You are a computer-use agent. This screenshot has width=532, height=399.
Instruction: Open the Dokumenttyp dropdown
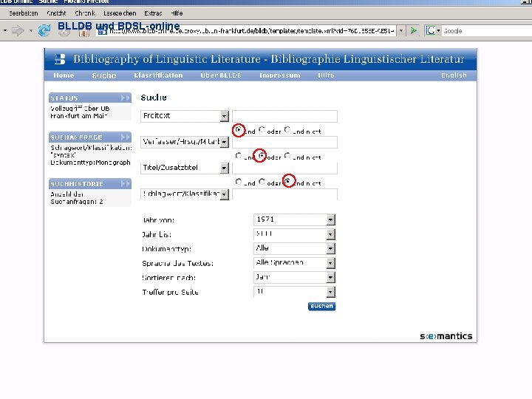(x=331, y=249)
